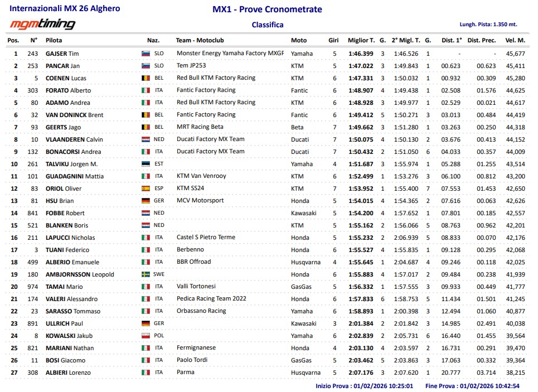
Task: Click the Swedish flag beside Ambjornsson Leopold
Action: point(146,274)
